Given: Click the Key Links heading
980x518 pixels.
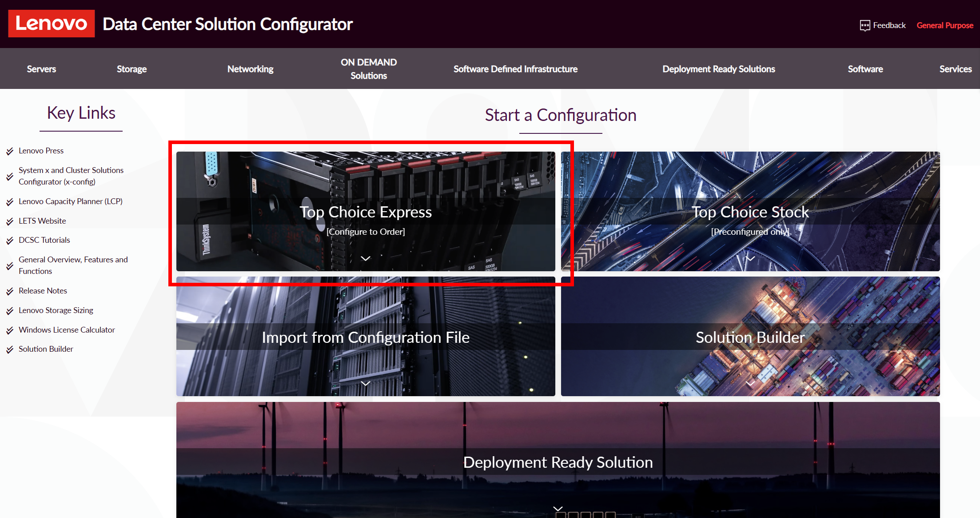Looking at the screenshot, I should [x=81, y=113].
